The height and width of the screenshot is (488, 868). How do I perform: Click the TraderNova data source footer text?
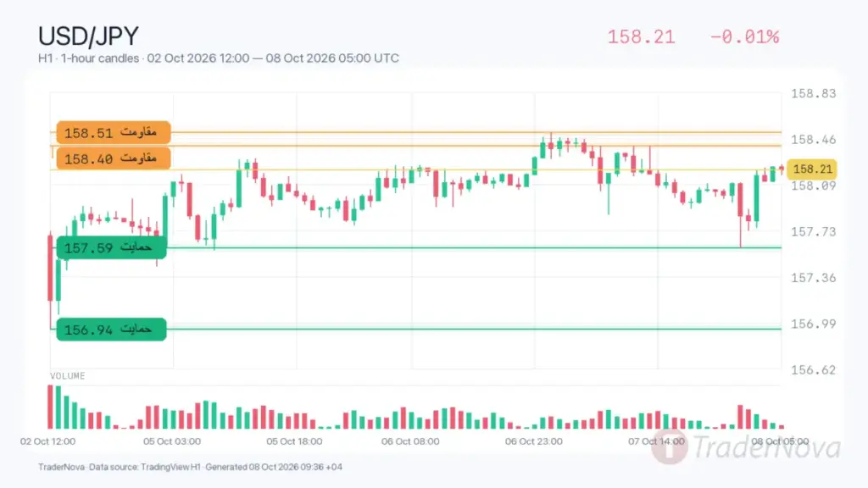click(190, 467)
